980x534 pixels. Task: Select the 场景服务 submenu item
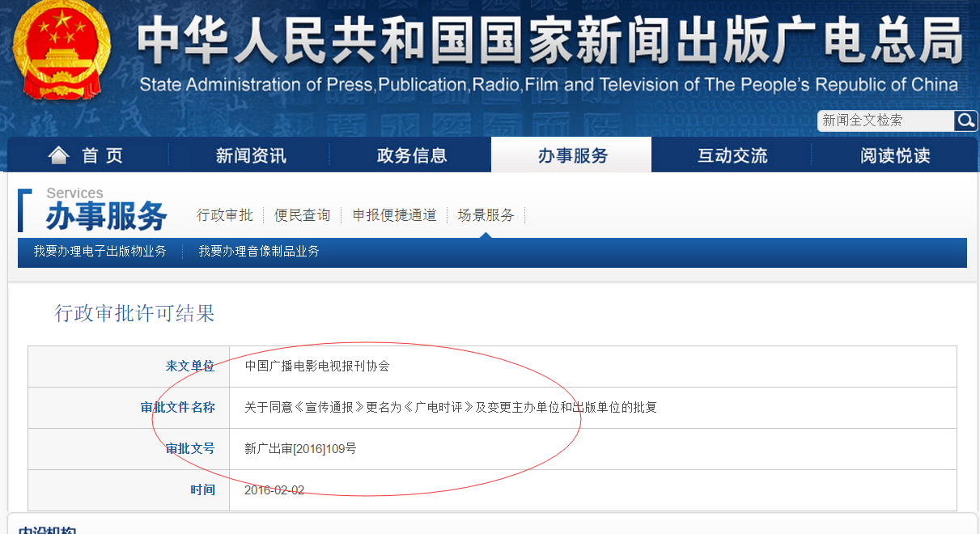point(486,215)
